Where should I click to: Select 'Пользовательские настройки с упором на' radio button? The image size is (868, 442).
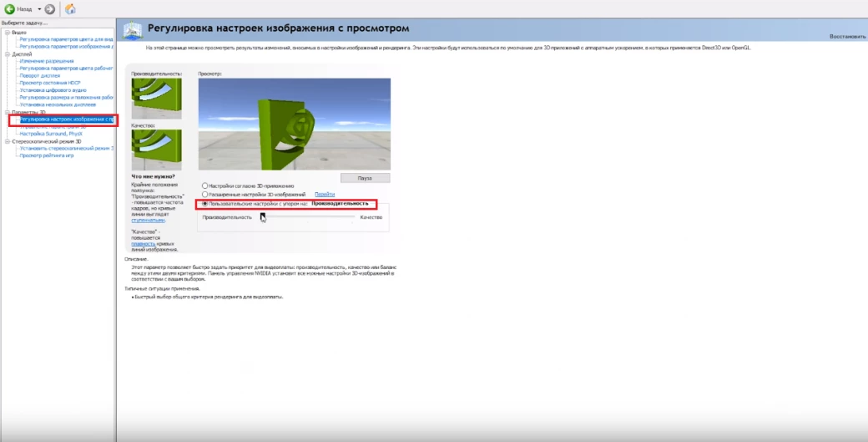point(205,203)
